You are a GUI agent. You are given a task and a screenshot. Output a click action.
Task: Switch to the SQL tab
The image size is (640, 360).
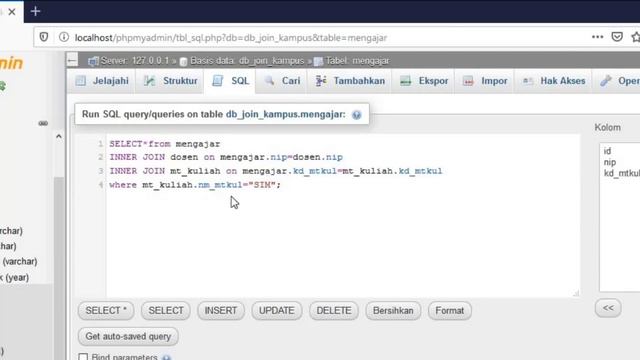(230, 81)
